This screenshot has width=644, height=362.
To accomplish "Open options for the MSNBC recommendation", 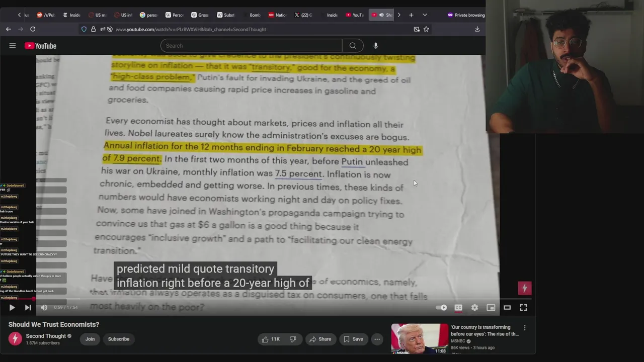I will (525, 328).
